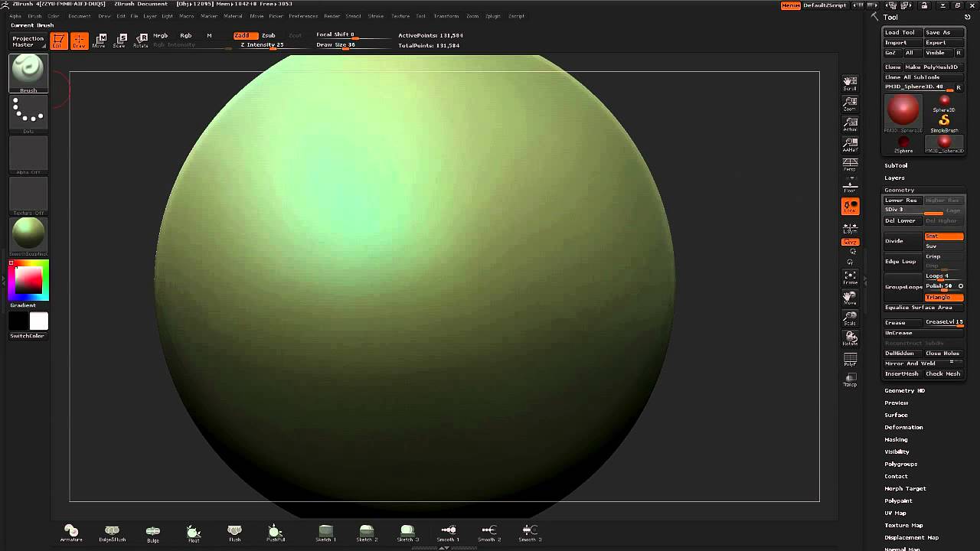This screenshot has width=980, height=551.
Task: Click the Actual size icon
Action: (x=850, y=125)
